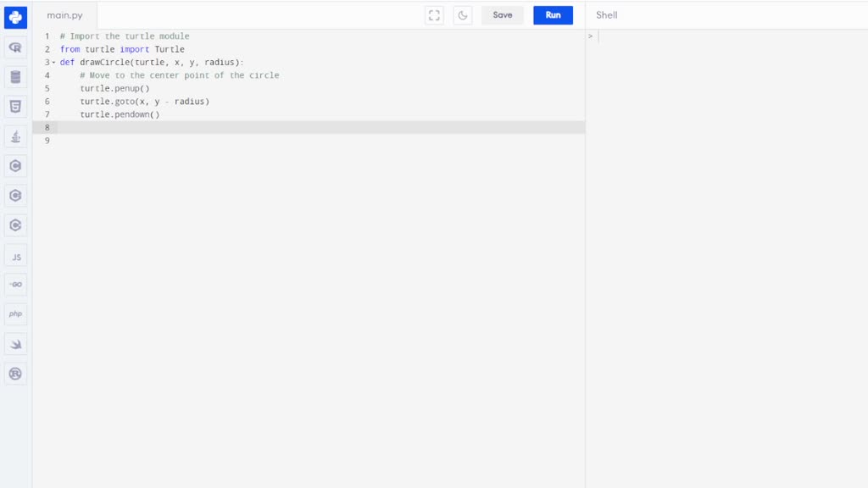Image resolution: width=868 pixels, height=488 pixels.
Task: Enter fullscreen editor mode
Action: tap(434, 14)
